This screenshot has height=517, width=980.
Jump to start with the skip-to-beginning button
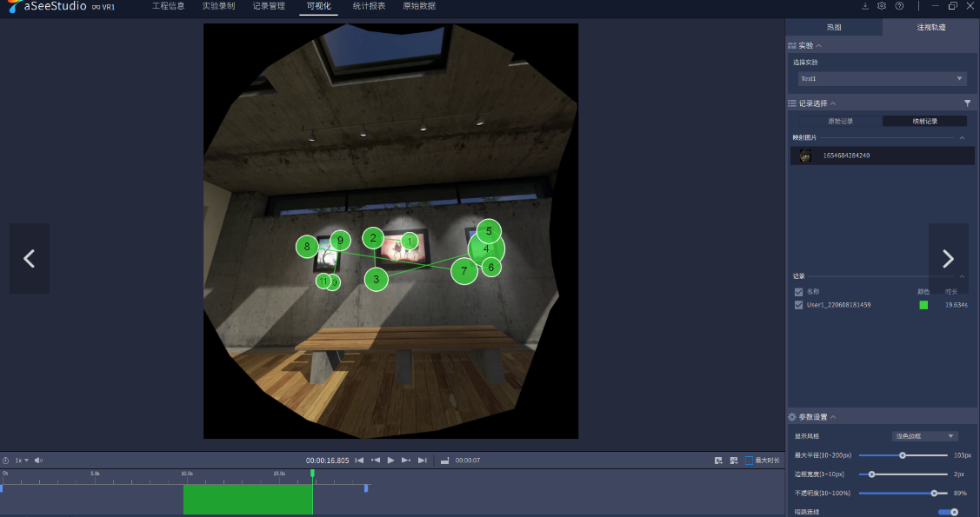pyautogui.click(x=359, y=460)
